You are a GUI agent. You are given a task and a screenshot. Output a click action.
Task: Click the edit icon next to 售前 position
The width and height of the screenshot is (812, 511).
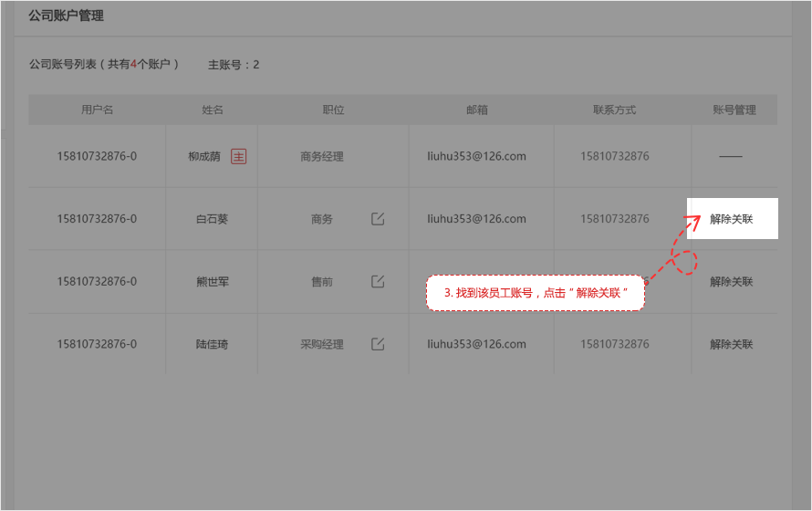point(378,282)
